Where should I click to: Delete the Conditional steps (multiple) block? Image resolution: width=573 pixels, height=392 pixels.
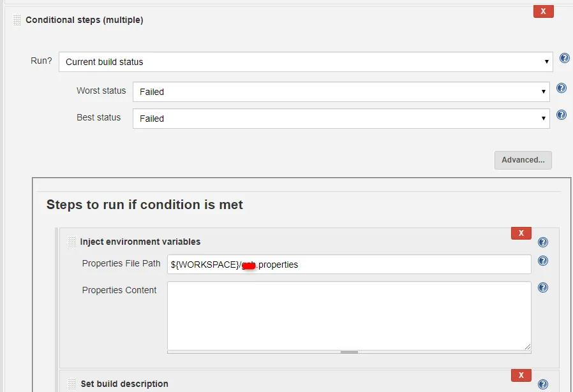tap(543, 11)
